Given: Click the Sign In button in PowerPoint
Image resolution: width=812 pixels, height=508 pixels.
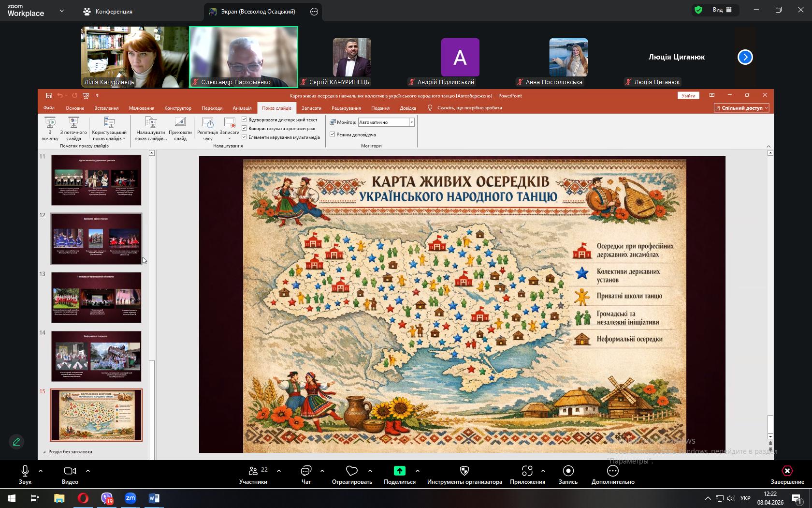Looking at the screenshot, I should [x=688, y=96].
